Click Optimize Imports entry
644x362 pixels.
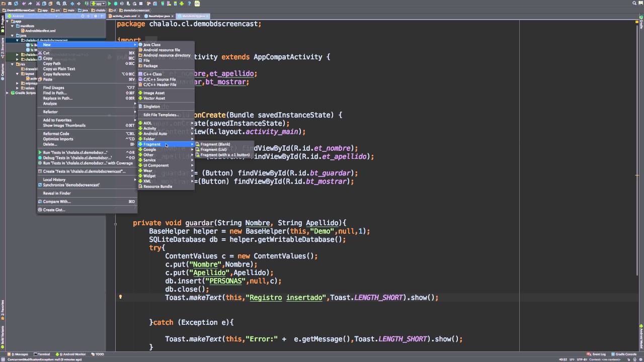click(x=87, y=139)
